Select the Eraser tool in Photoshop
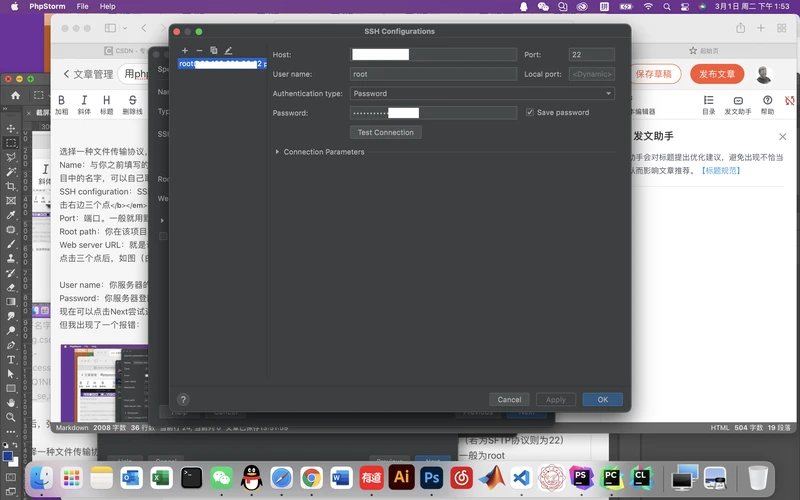Viewport: 800px width, 500px height. [11, 287]
